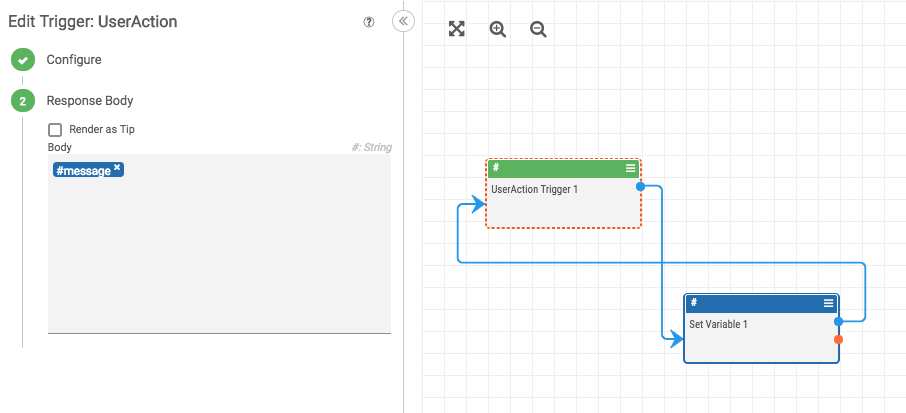Click the help question mark icon
The height and width of the screenshot is (413, 906).
(369, 22)
